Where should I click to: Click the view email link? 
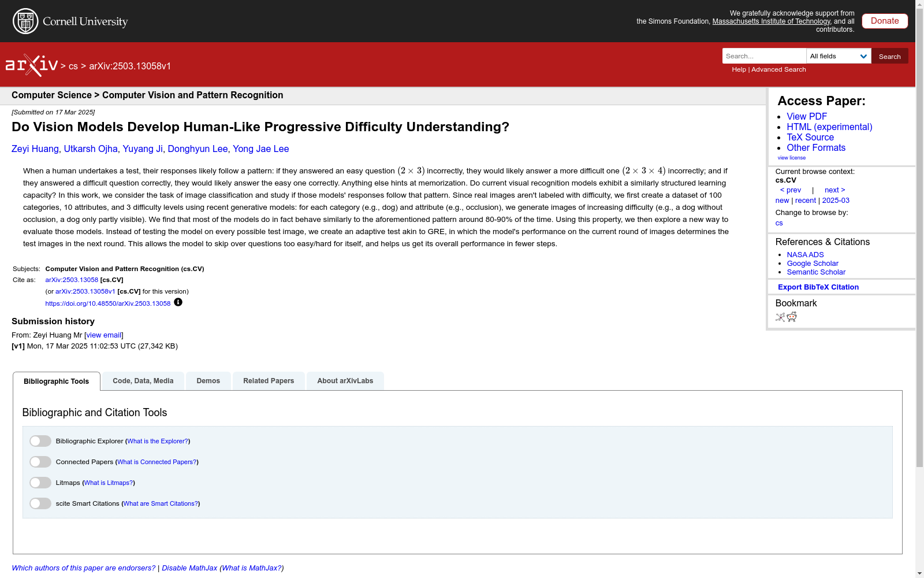[104, 335]
